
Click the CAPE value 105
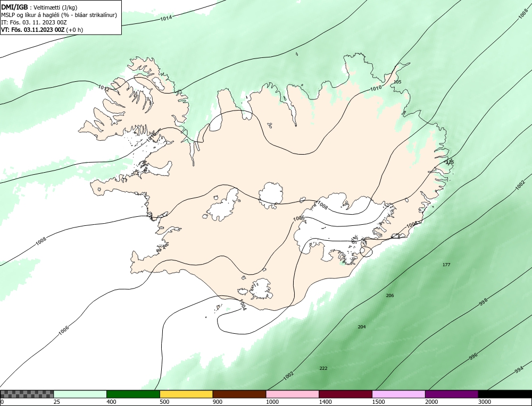397,82
